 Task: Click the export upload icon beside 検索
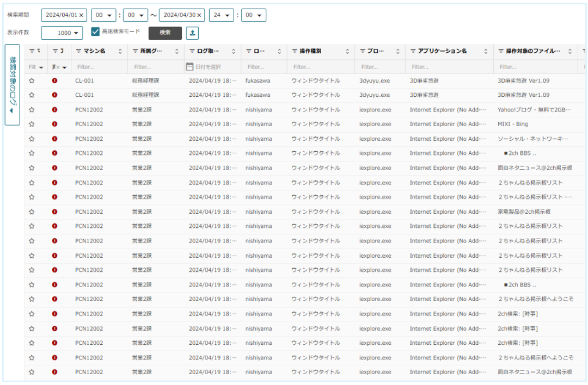click(x=192, y=33)
